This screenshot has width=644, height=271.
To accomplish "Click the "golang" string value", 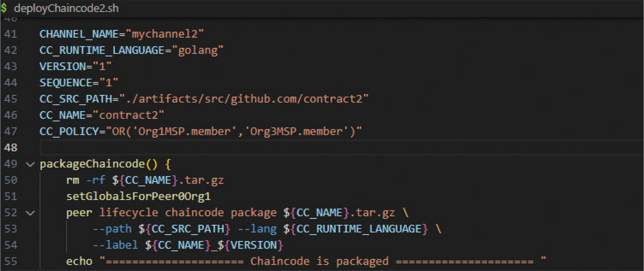I will (x=198, y=50).
